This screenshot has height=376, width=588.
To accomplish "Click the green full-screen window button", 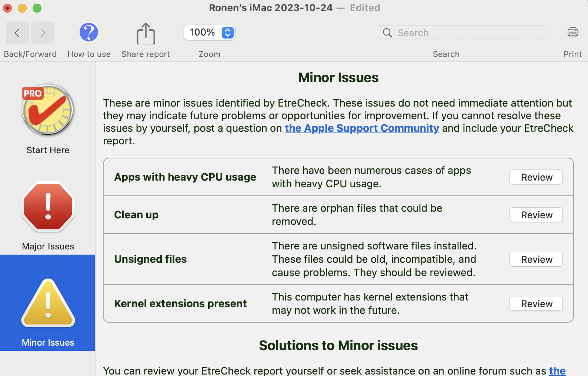I will (x=37, y=8).
